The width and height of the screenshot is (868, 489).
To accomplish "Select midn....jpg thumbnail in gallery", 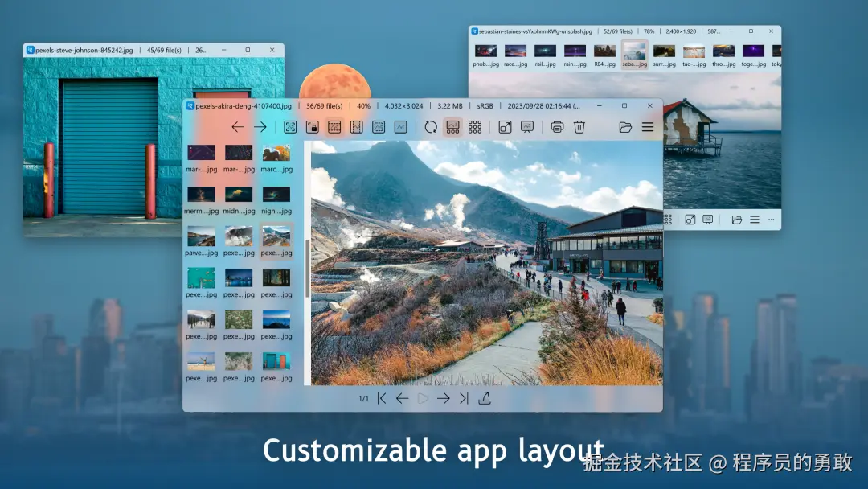I will pos(239,200).
